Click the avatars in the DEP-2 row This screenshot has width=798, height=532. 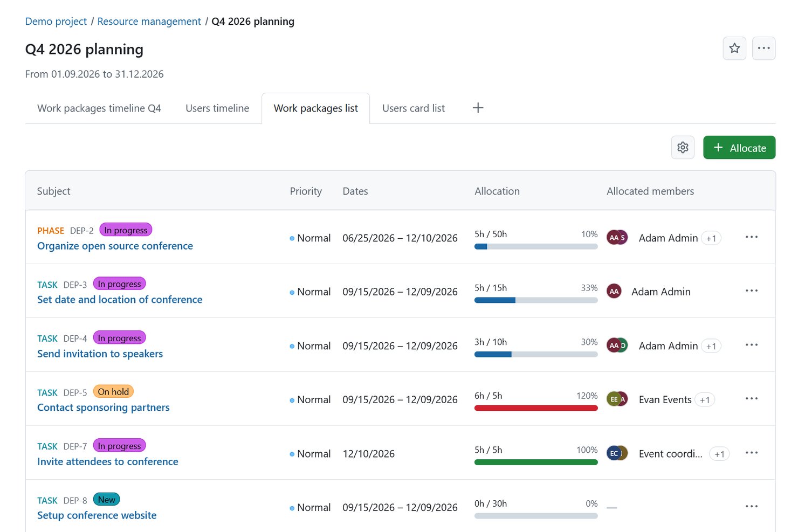click(x=617, y=238)
